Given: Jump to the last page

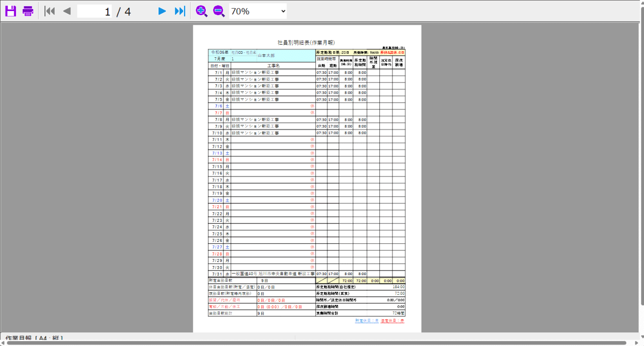Looking at the screenshot, I should [x=180, y=11].
